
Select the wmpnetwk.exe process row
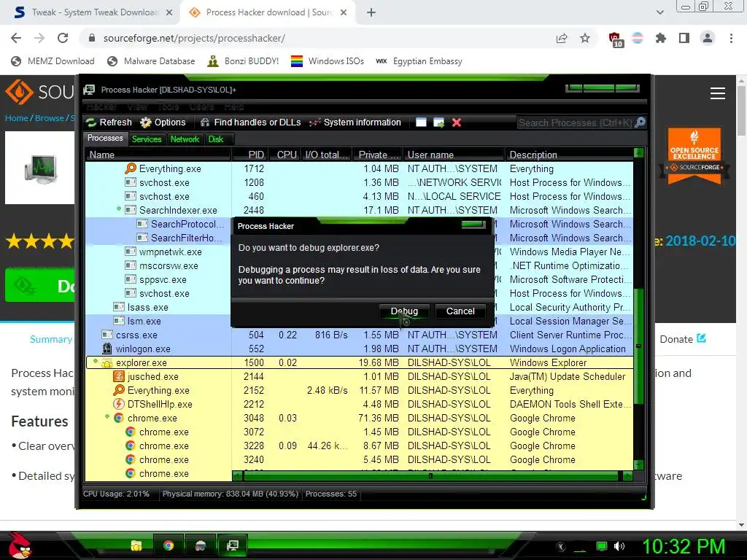(x=359, y=252)
